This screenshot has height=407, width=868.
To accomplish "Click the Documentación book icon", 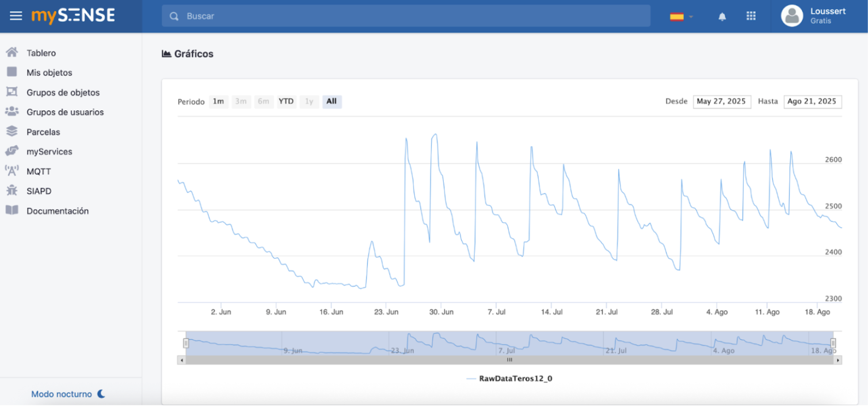I will click(x=12, y=211).
